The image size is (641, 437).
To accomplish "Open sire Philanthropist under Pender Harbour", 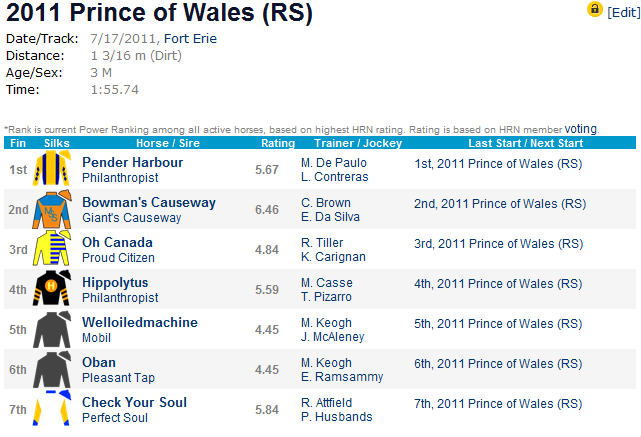I will point(120,178).
